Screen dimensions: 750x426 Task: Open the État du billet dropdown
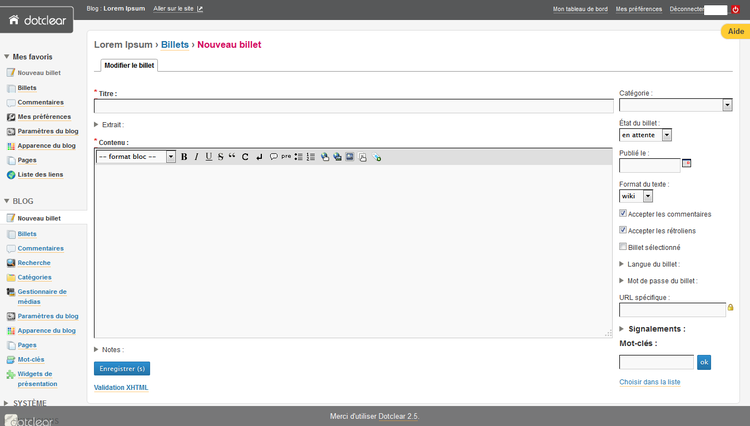coord(645,134)
